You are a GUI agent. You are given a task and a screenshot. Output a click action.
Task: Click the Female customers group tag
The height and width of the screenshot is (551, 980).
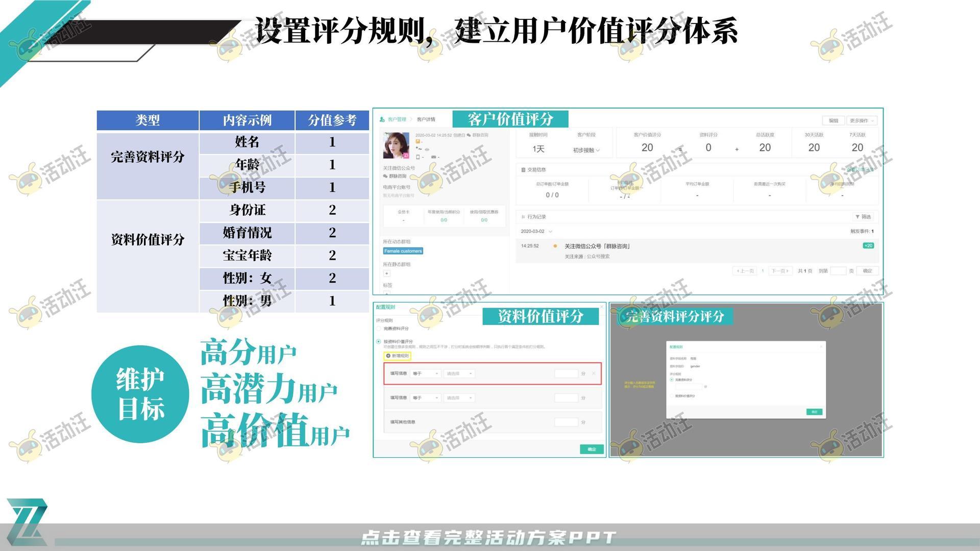coord(403,251)
